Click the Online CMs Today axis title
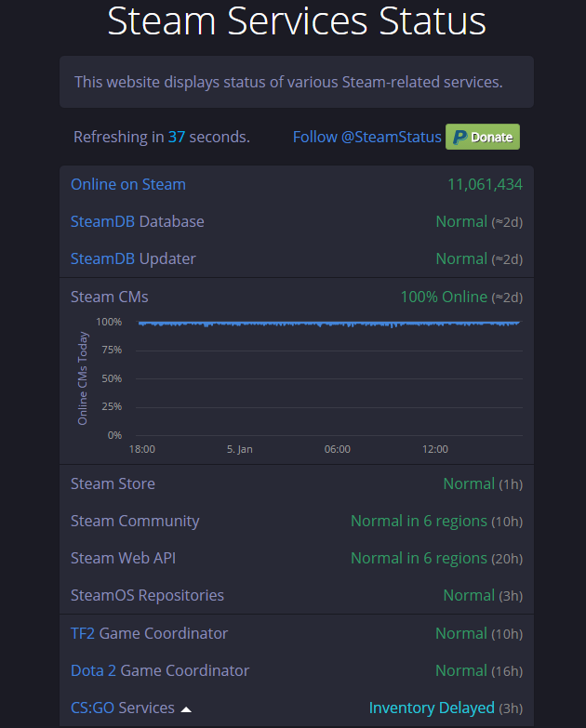This screenshot has height=728, width=586. pyautogui.click(x=83, y=377)
